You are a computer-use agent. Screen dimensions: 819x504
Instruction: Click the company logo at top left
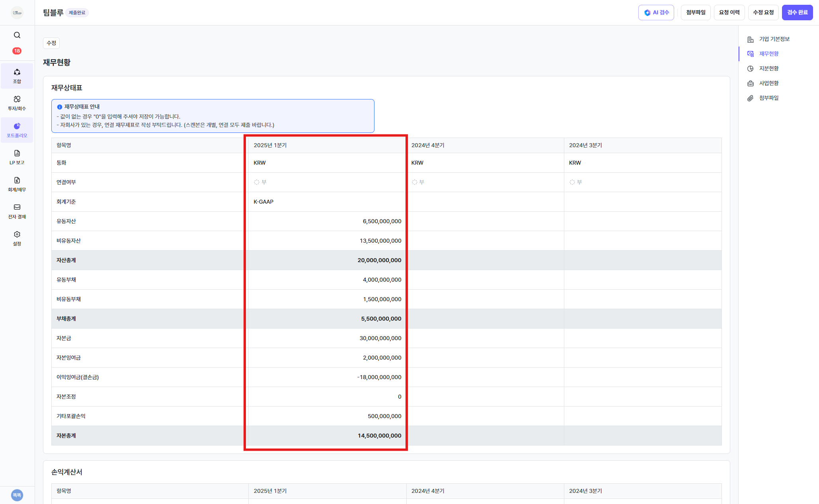[x=17, y=12]
